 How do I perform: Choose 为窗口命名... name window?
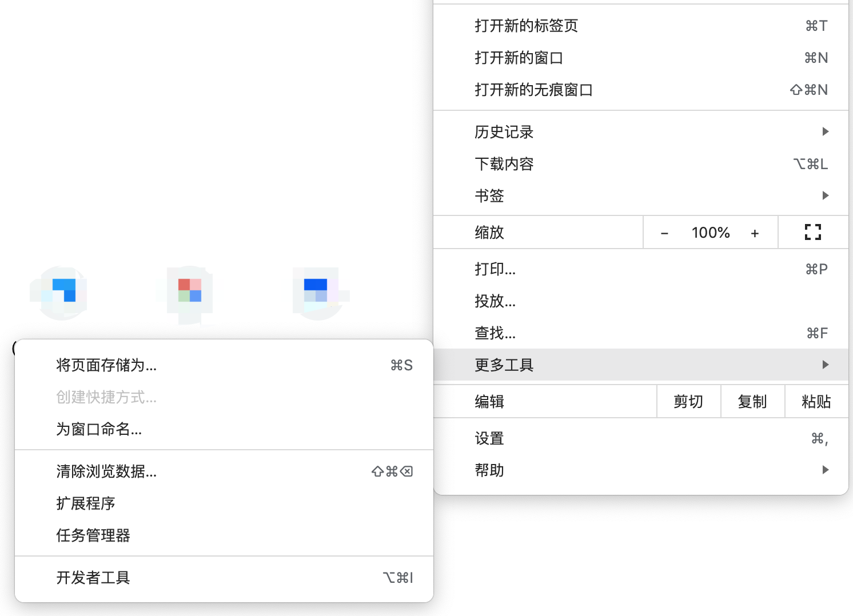(224, 429)
